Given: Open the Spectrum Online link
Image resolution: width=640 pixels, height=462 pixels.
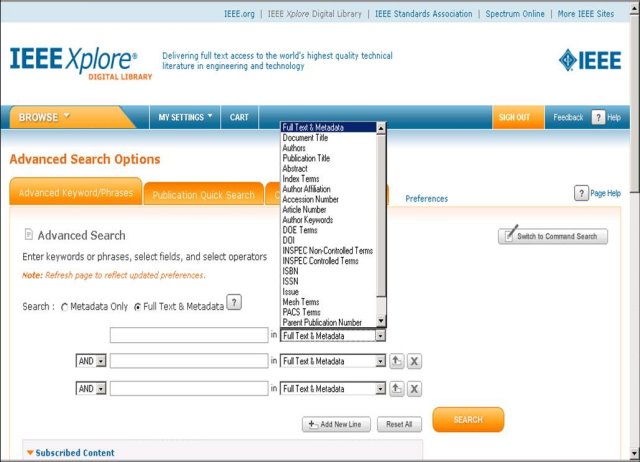Looking at the screenshot, I should pos(515,14).
